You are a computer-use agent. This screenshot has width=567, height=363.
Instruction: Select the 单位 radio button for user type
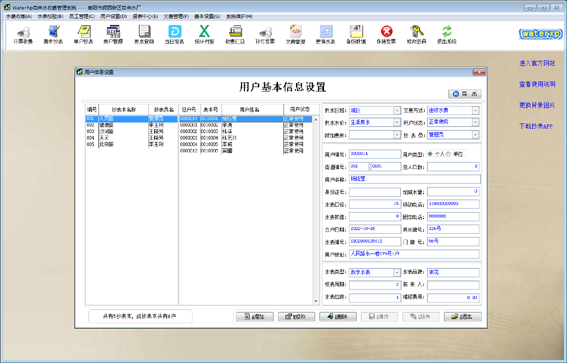[x=448, y=154]
